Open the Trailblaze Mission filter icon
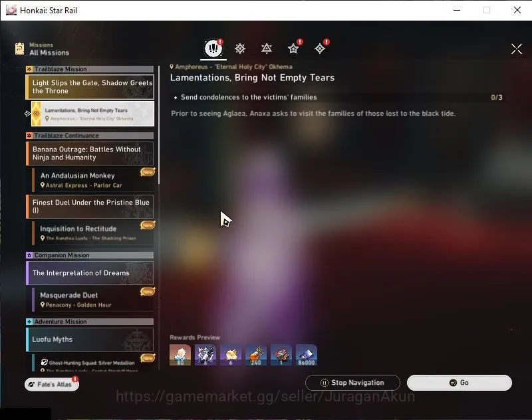Screen dimensions: 532x420 [240, 49]
